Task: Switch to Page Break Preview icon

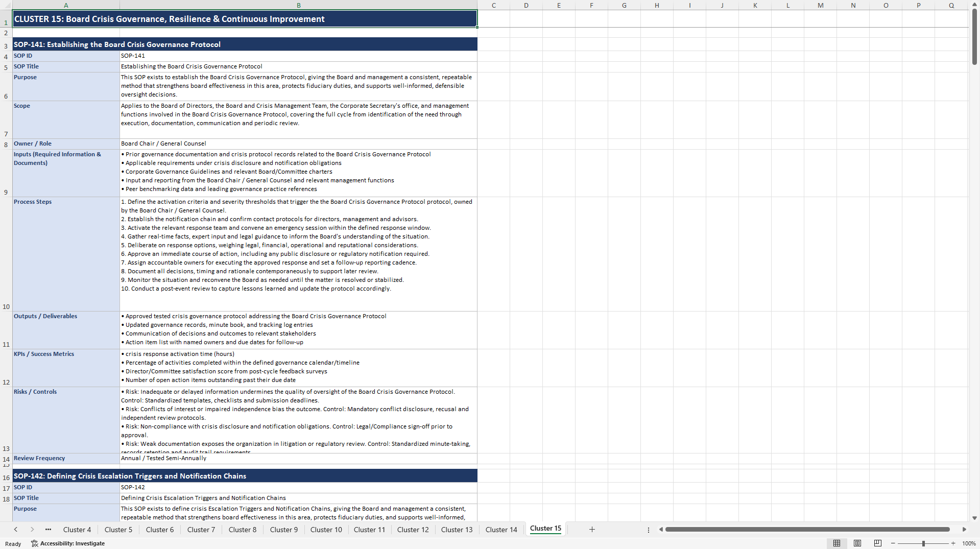Action: click(x=878, y=543)
